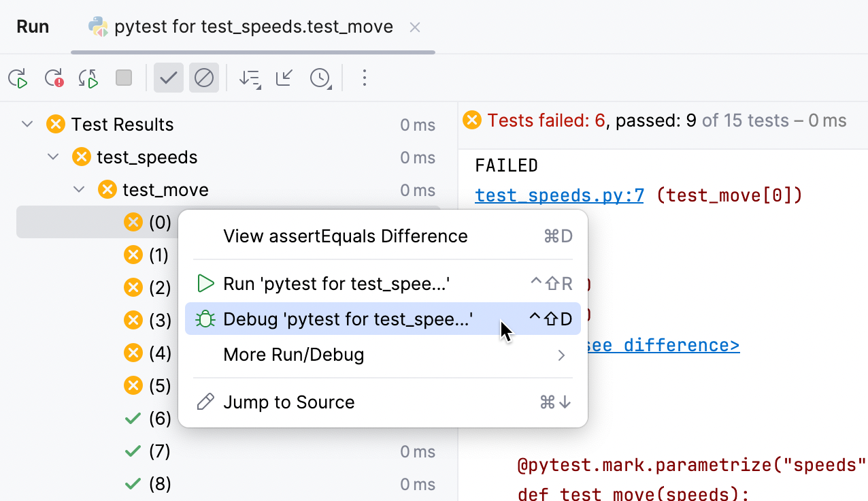Viewport: 868px width, 501px height.
Task: Open the test run history clock icon
Action: tap(320, 78)
